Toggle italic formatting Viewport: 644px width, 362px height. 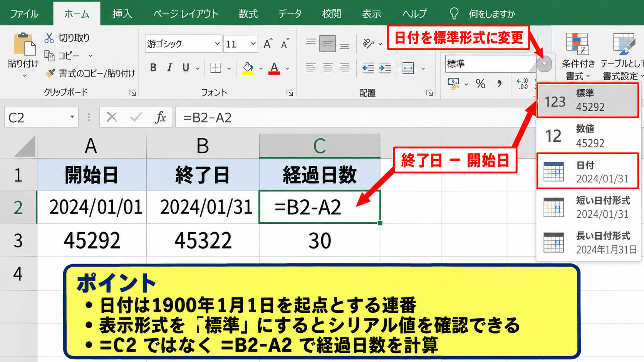[x=169, y=68]
